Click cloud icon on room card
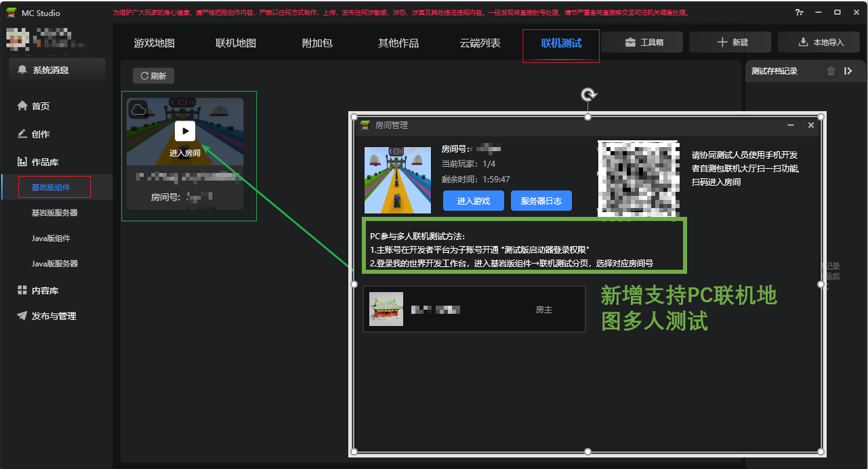The width and height of the screenshot is (868, 469). (139, 110)
